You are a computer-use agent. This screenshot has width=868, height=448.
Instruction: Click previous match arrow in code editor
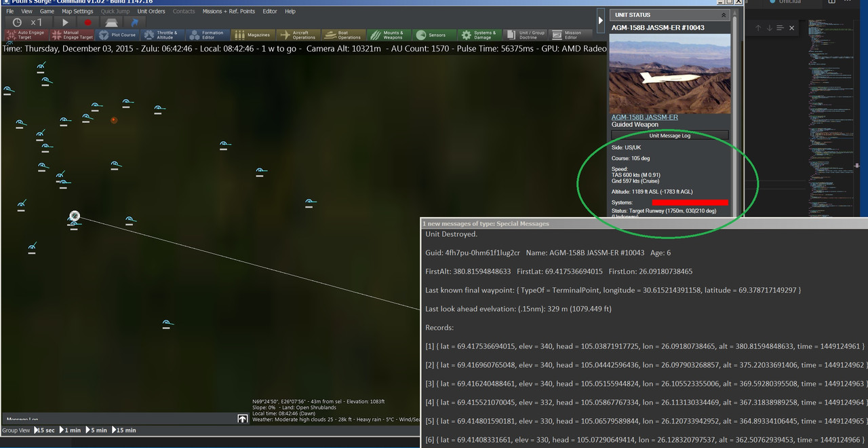pos(758,28)
